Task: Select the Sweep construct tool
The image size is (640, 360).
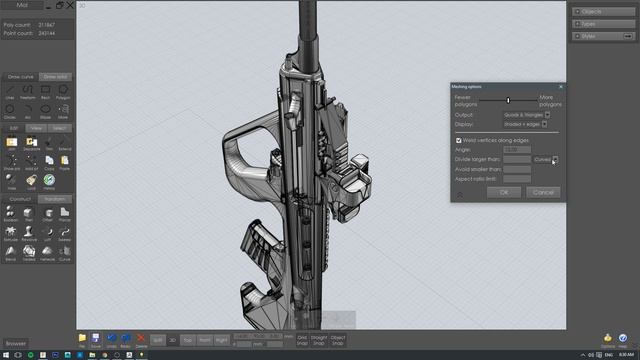Action: point(64,234)
